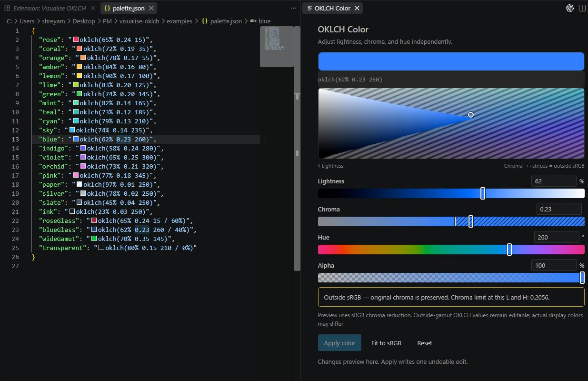Screen dimensions: 588x381
Task: Click the pink color swatch
Action: click(x=76, y=175)
